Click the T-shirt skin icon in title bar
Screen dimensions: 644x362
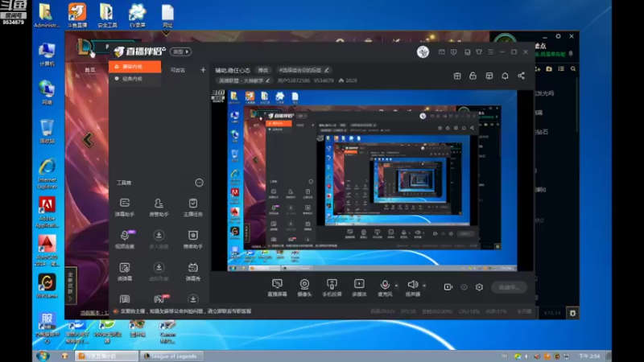[479, 52]
